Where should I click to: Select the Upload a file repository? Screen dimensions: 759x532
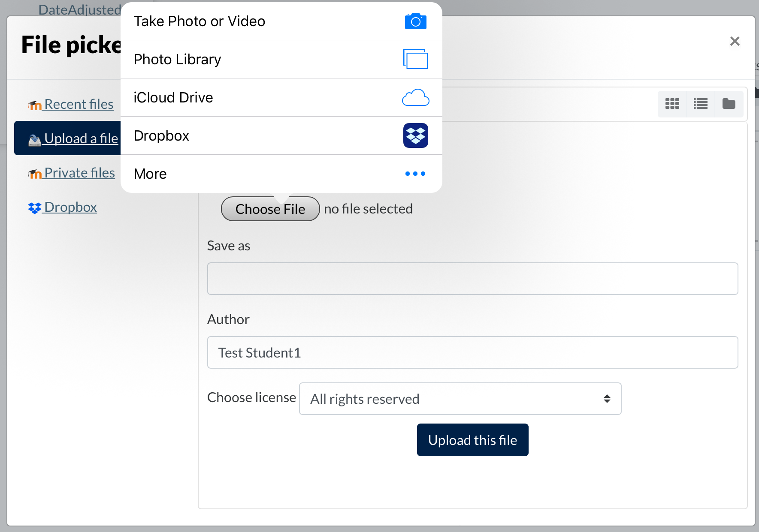(x=68, y=138)
